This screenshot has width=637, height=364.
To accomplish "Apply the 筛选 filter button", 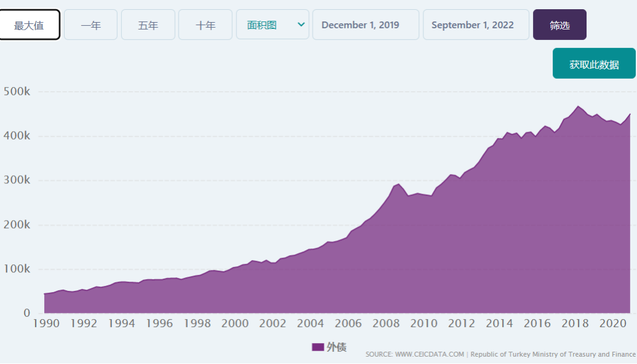I will [560, 25].
